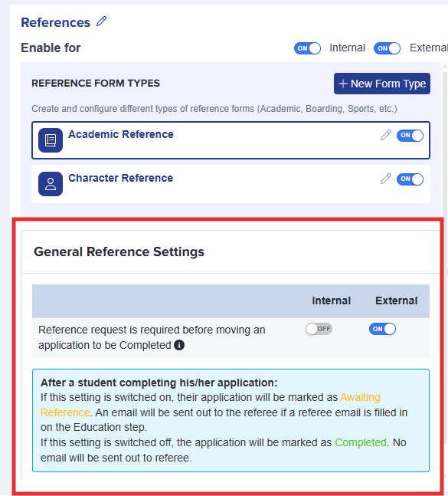Click the Academic Reference book icon

[x=51, y=140]
